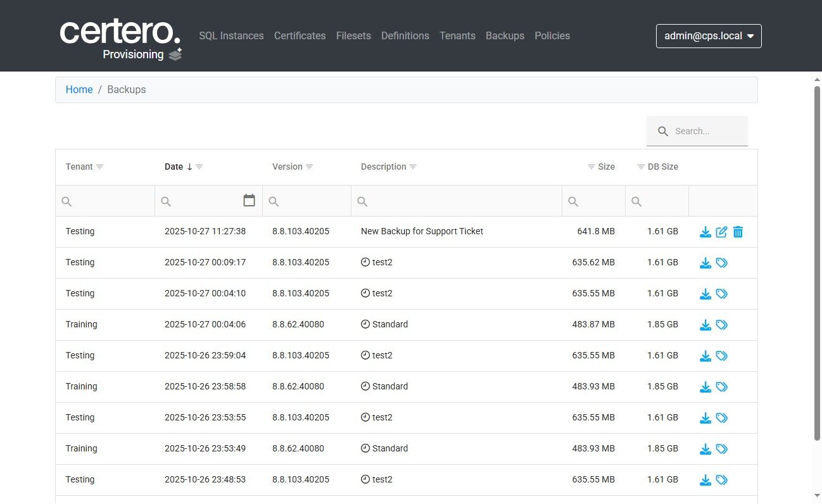This screenshot has height=504, width=822.
Task: Sort the table by Date column
Action: (174, 167)
